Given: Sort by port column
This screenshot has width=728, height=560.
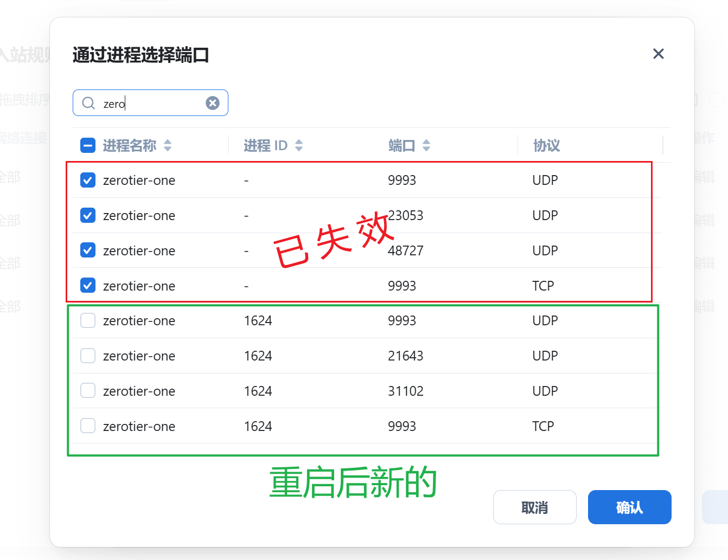Looking at the screenshot, I should tap(426, 145).
